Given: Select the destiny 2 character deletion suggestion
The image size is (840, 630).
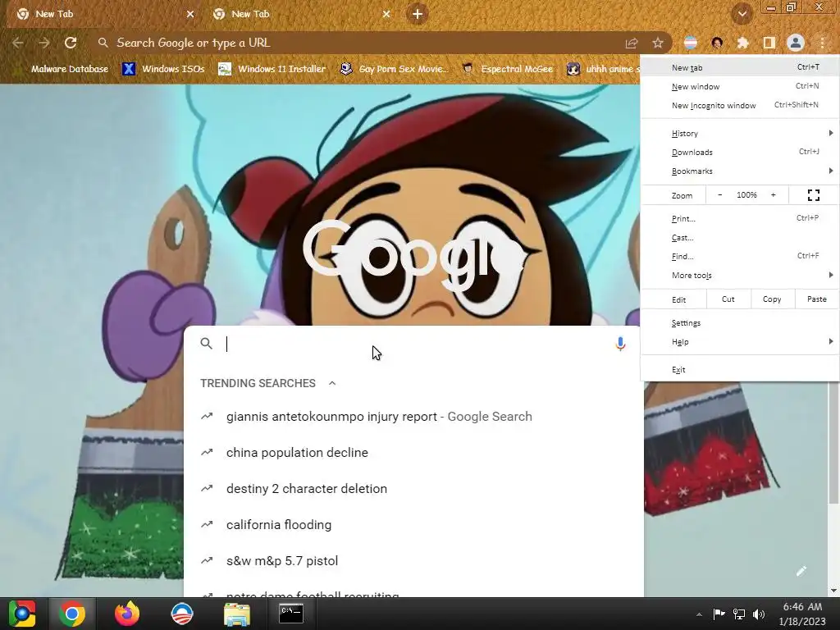Looking at the screenshot, I should [x=413, y=489].
